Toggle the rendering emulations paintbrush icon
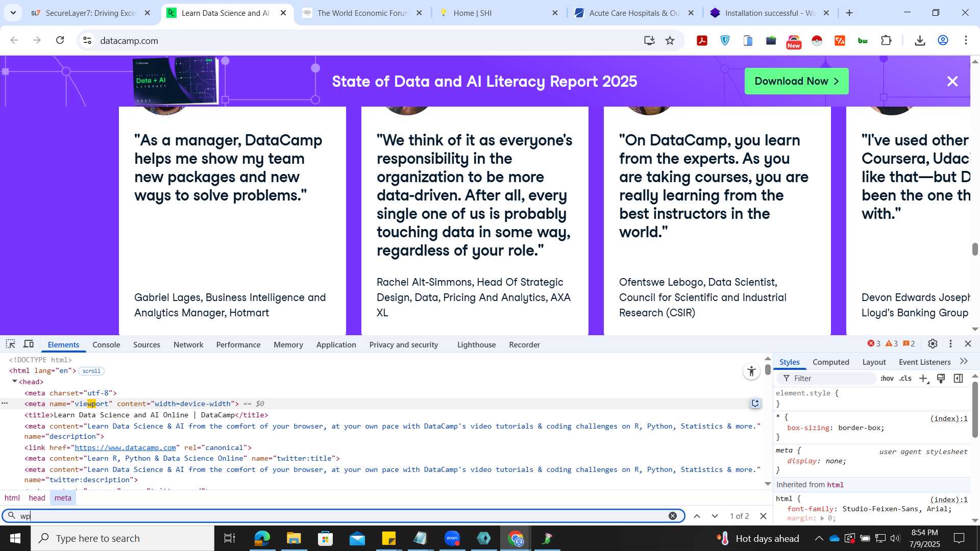Image resolution: width=980 pixels, height=551 pixels. coord(941,379)
